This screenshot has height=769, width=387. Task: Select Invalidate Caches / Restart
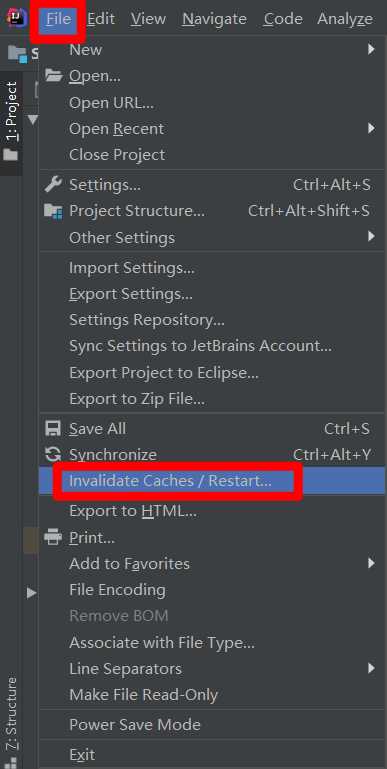(212, 481)
